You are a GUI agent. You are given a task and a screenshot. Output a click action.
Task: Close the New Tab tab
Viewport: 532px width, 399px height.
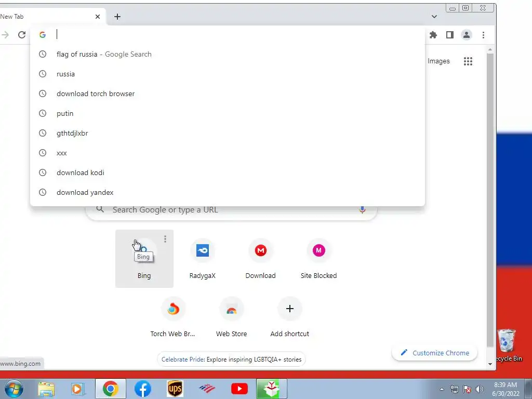(x=97, y=17)
